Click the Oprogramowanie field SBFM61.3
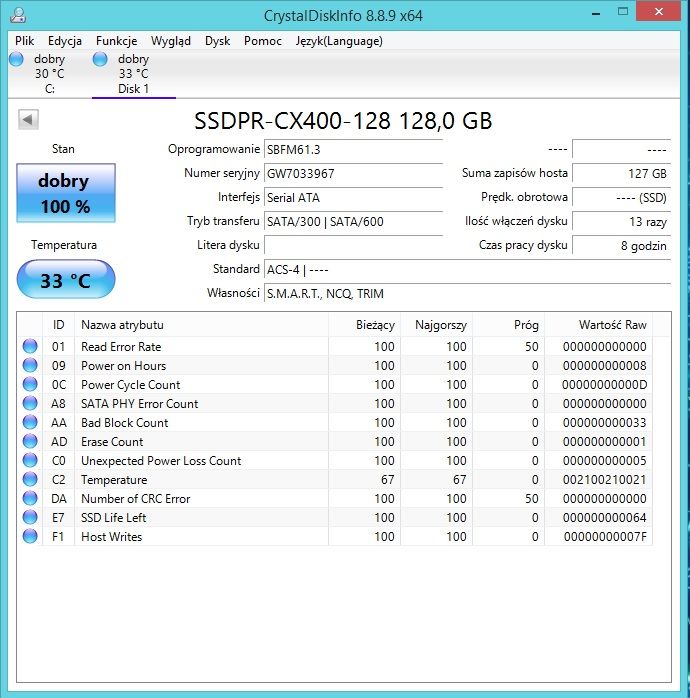The width and height of the screenshot is (690, 698). pos(353,150)
